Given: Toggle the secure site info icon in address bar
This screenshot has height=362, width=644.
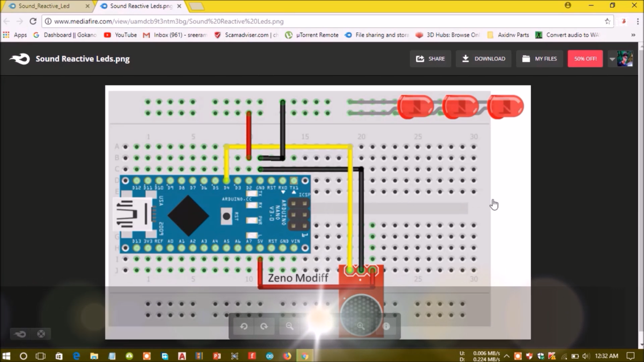Looking at the screenshot, I should coord(47,22).
